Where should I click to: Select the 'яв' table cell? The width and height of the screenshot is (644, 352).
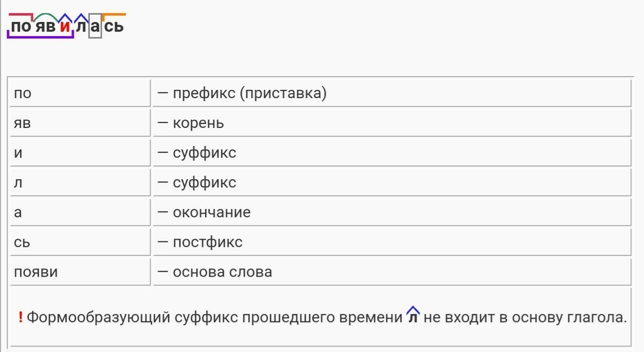pyautogui.click(x=80, y=123)
